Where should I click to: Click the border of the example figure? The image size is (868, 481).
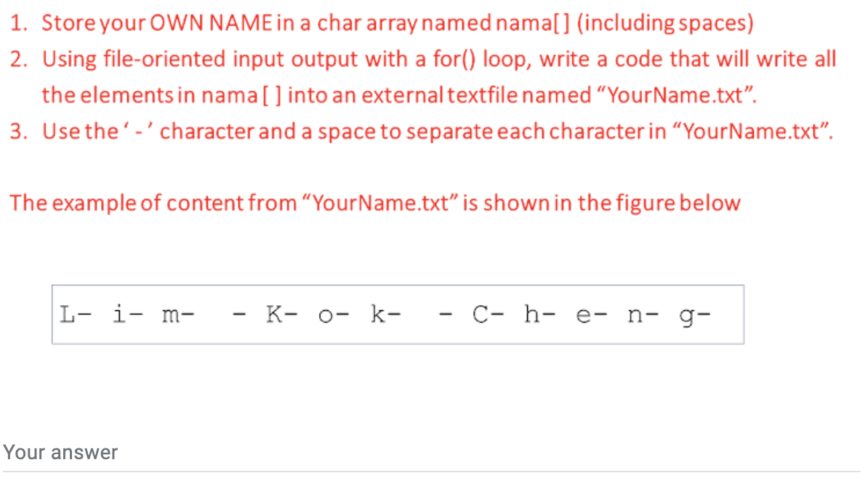pos(397,286)
